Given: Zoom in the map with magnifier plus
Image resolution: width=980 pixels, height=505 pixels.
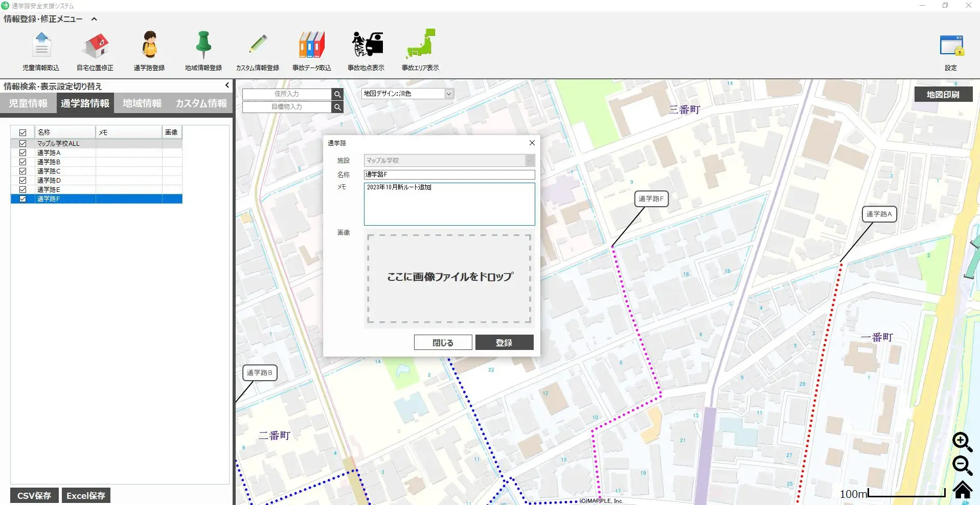Looking at the screenshot, I should coord(962,442).
